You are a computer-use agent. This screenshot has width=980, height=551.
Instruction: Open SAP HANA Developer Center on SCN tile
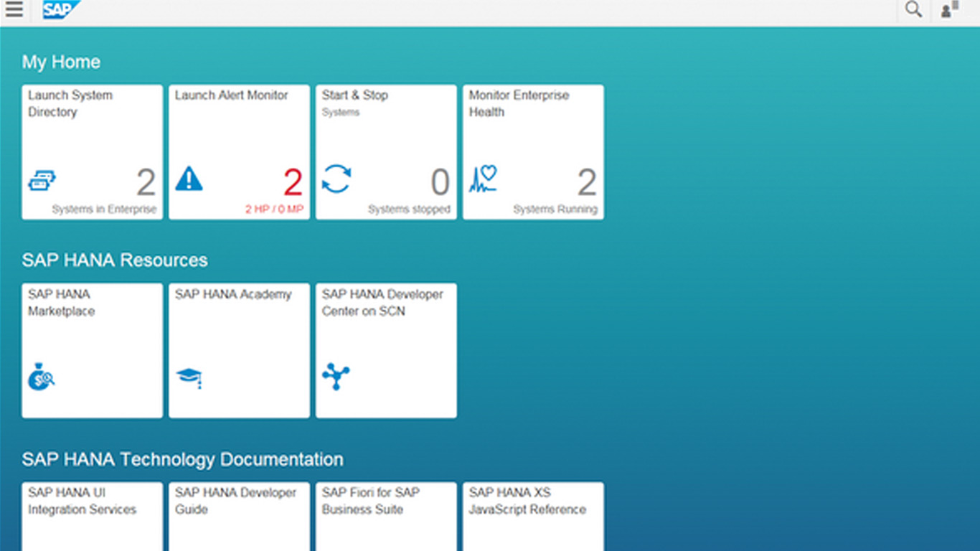tap(386, 350)
